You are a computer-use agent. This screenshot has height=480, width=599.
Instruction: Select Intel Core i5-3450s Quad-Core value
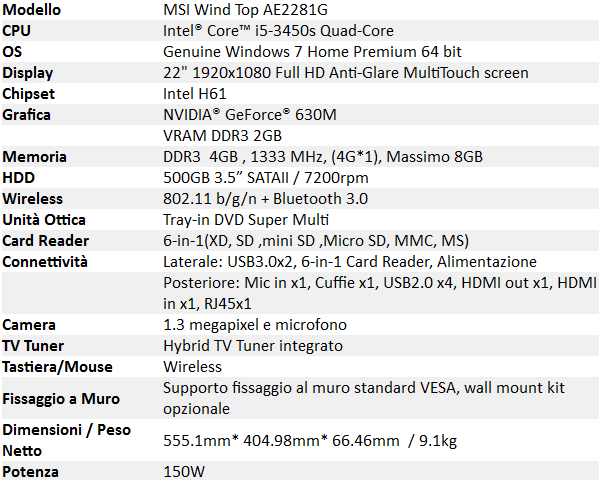pos(278,31)
